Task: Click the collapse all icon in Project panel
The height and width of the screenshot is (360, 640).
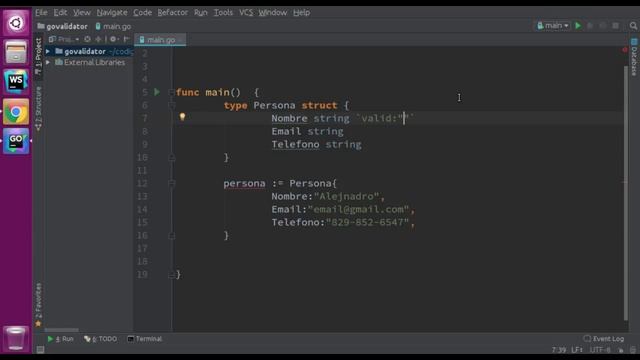Action: (x=98, y=39)
